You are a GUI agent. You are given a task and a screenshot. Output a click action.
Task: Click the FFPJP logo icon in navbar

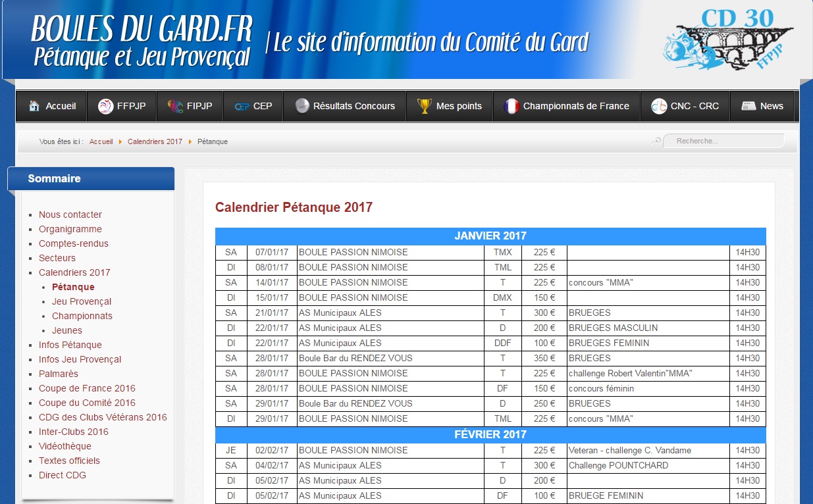105,106
